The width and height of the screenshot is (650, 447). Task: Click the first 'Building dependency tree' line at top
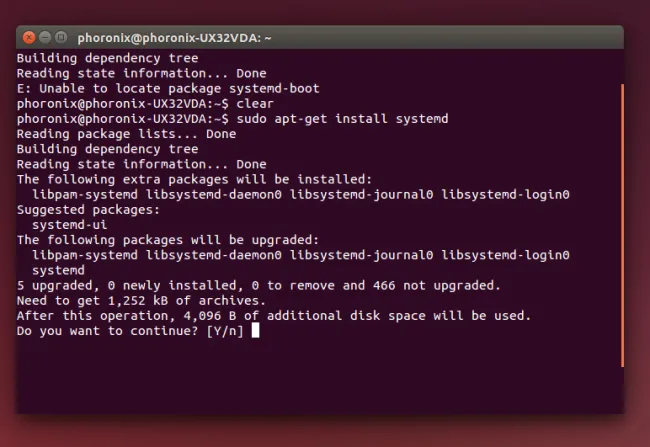(x=107, y=58)
